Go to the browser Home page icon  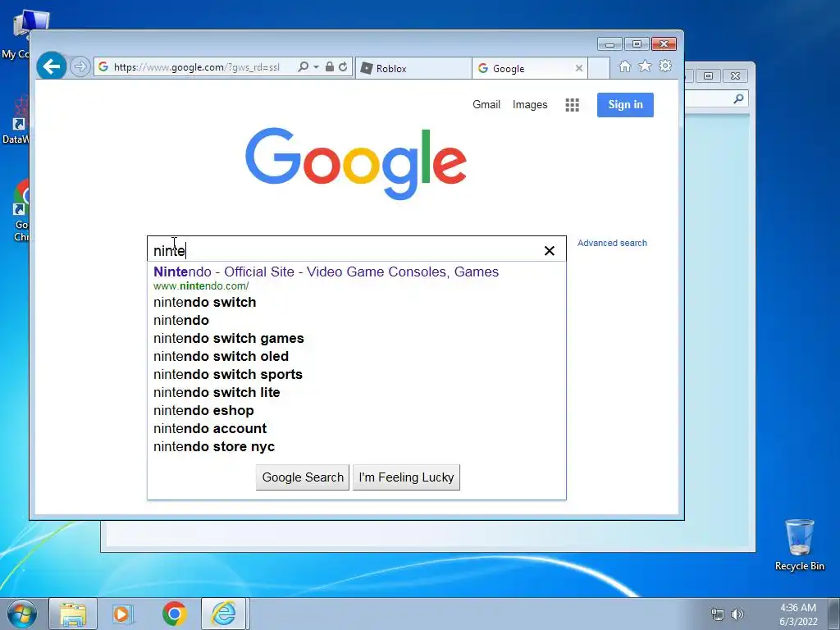pyautogui.click(x=624, y=66)
